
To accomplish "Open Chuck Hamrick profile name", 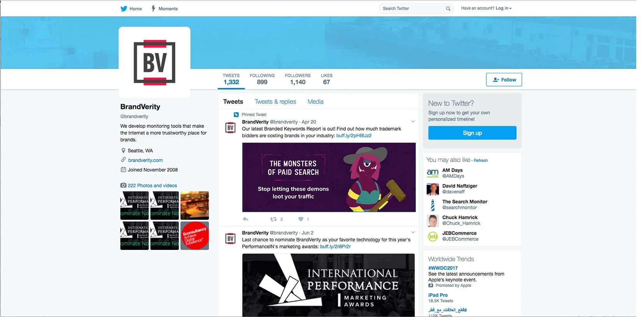I will click(x=460, y=218).
